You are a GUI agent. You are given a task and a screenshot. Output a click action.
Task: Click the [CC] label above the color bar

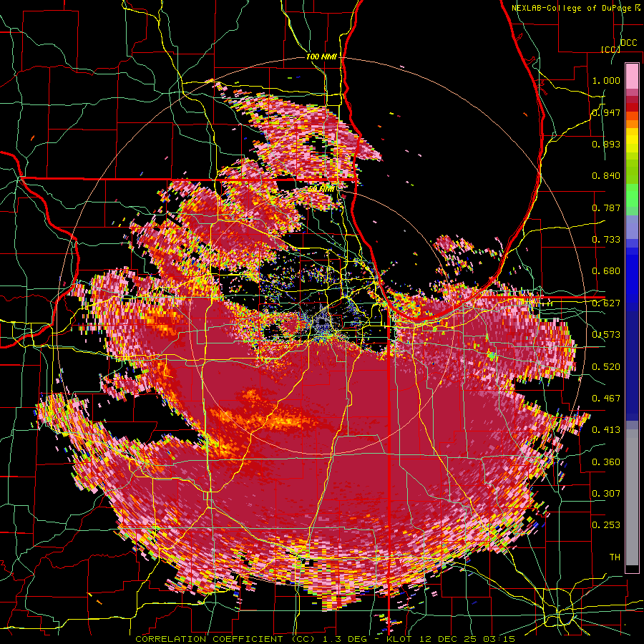[x=610, y=49]
